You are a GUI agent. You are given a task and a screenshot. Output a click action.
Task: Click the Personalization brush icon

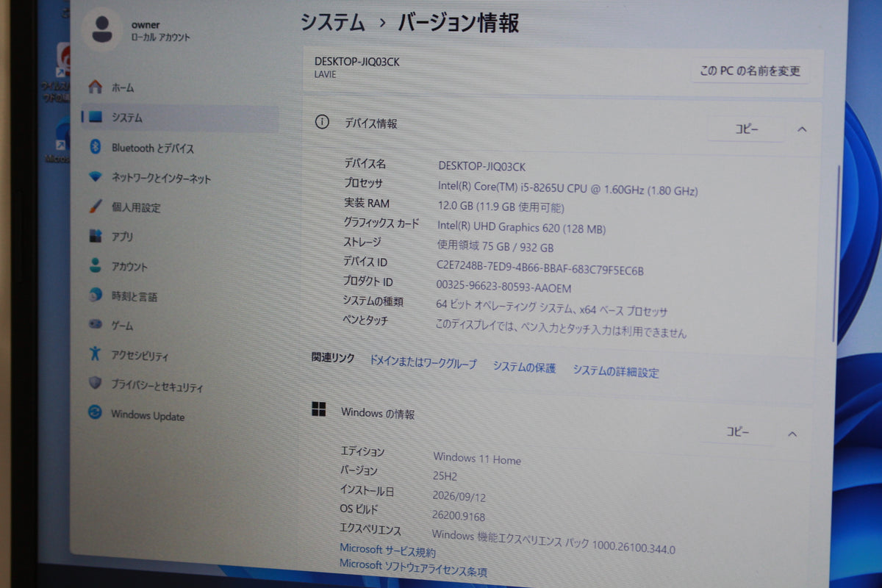coord(96,207)
